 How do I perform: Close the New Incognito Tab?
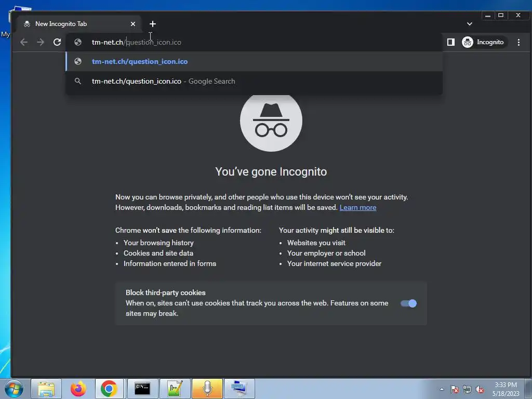click(133, 24)
